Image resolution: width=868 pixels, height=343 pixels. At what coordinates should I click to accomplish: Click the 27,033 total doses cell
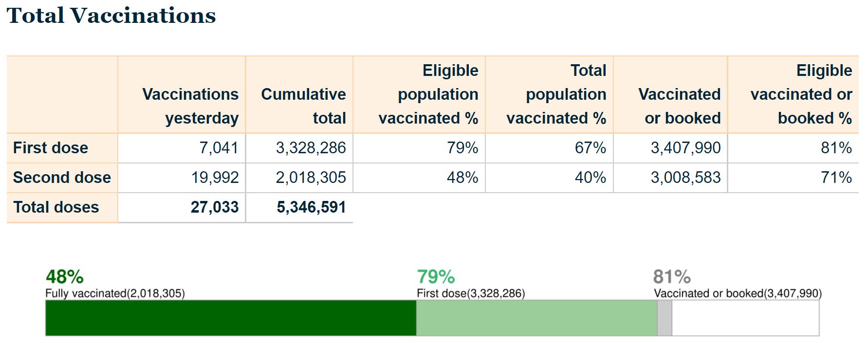(214, 207)
